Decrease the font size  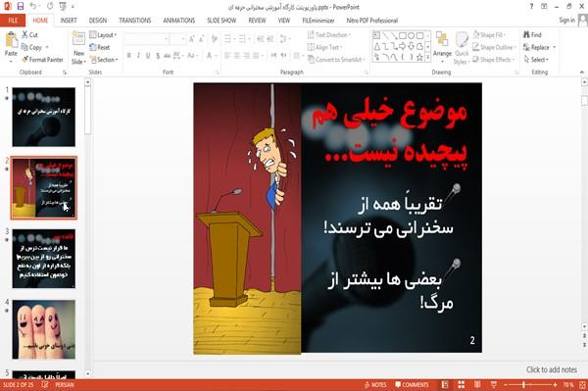pyautogui.click(x=201, y=39)
